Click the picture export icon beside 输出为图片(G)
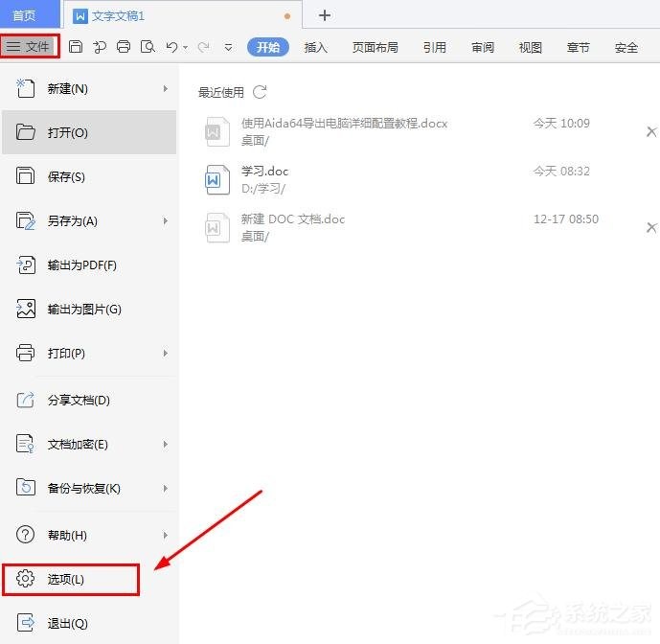This screenshot has width=660, height=644. click(x=26, y=309)
